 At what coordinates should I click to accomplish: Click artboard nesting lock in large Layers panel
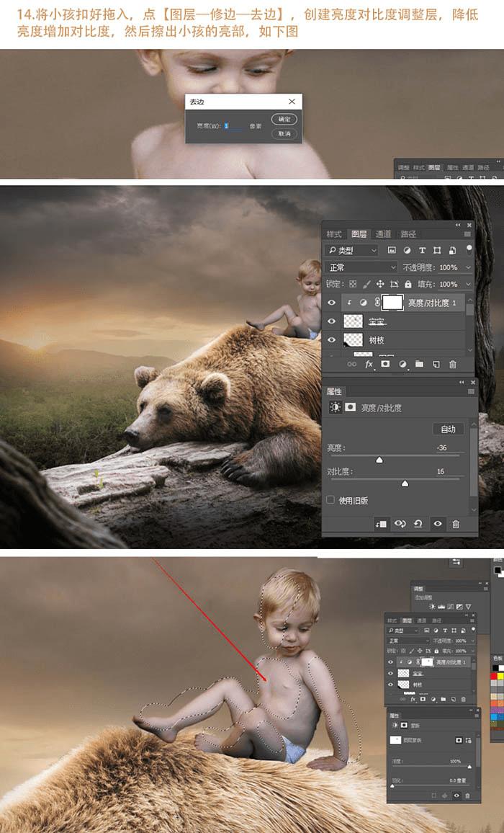click(x=394, y=284)
